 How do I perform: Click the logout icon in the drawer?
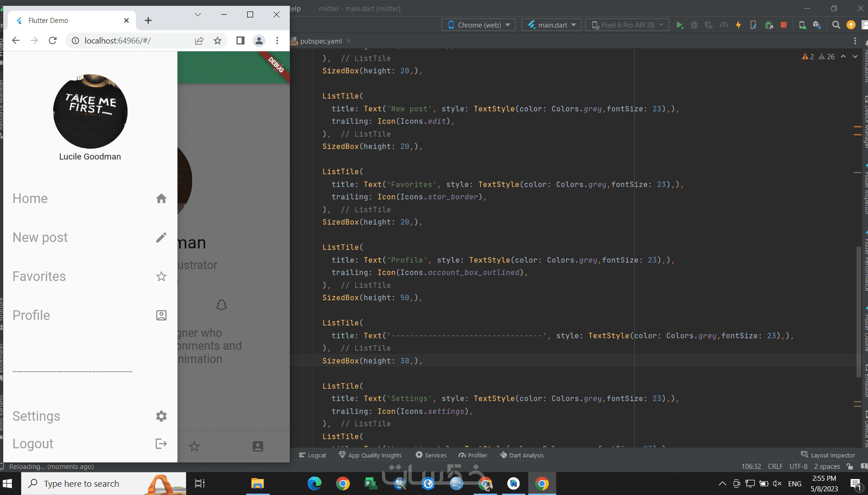coord(161,444)
